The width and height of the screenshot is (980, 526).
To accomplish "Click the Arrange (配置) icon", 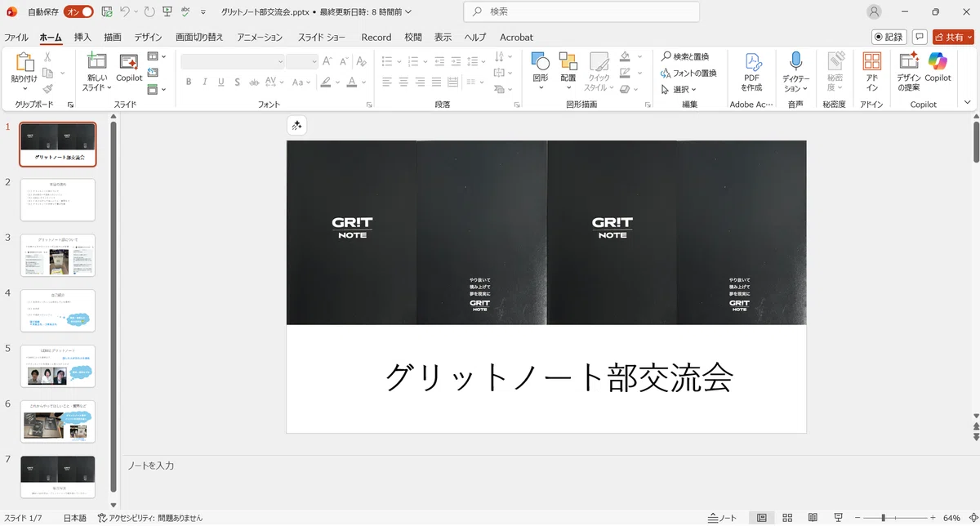I will point(568,61).
